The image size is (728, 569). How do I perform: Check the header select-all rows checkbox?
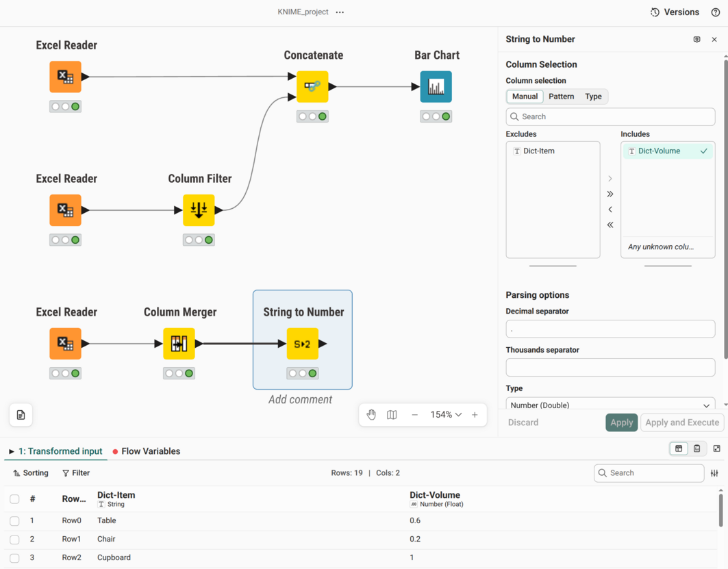click(x=14, y=499)
